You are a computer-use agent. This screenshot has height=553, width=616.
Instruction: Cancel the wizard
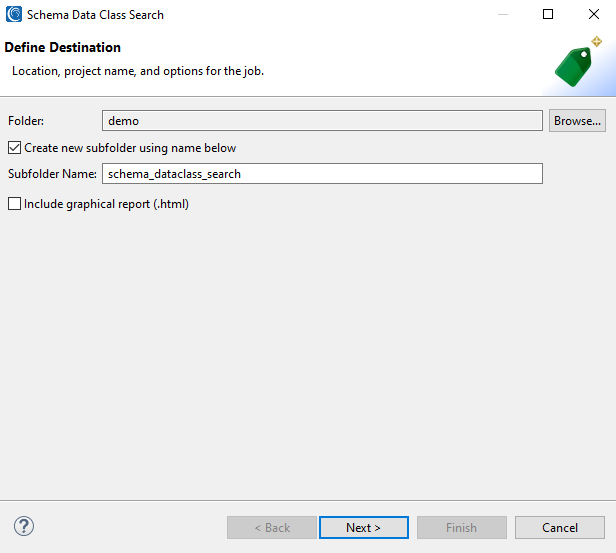(x=560, y=527)
